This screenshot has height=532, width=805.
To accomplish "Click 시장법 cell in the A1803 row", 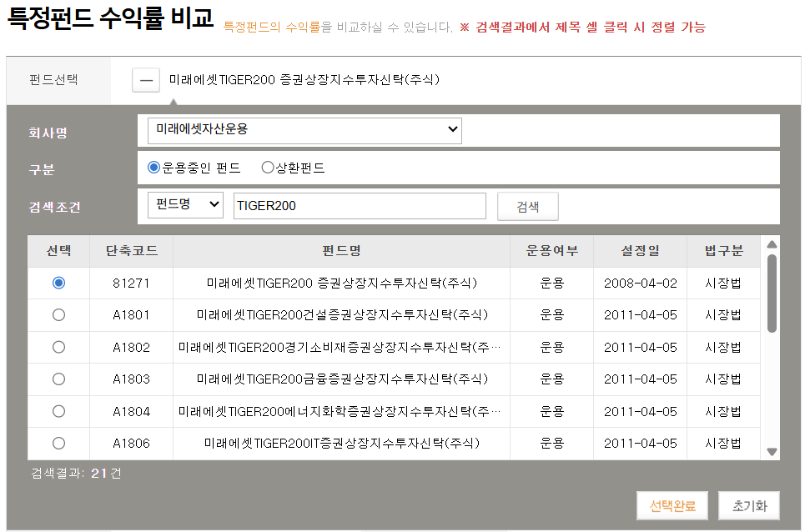I will point(723,379).
